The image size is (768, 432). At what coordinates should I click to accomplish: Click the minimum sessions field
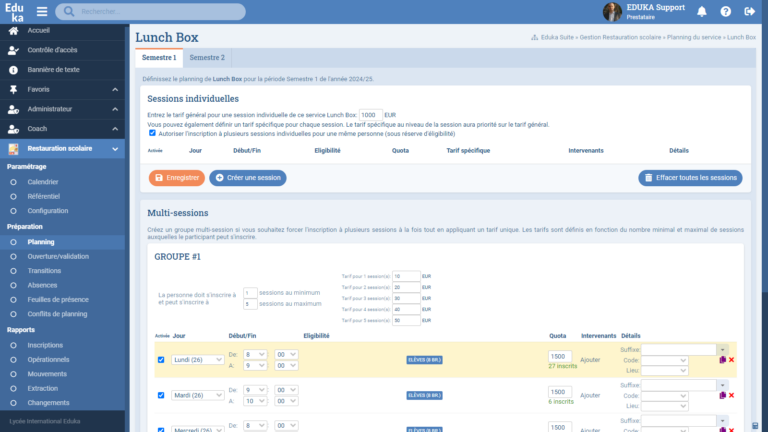(250, 293)
